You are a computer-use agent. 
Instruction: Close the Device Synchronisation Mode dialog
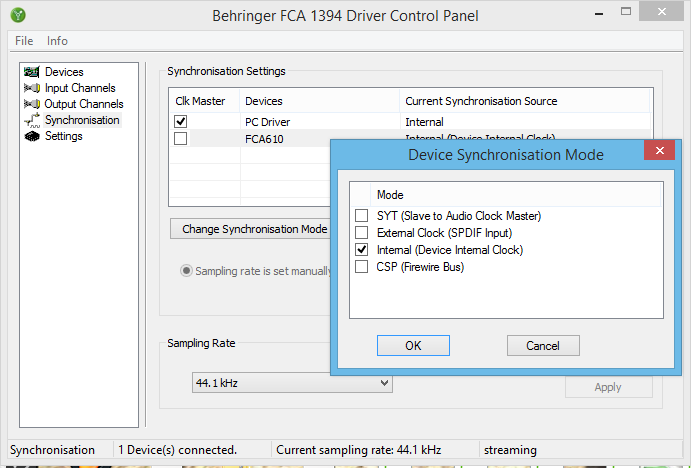pos(659,150)
